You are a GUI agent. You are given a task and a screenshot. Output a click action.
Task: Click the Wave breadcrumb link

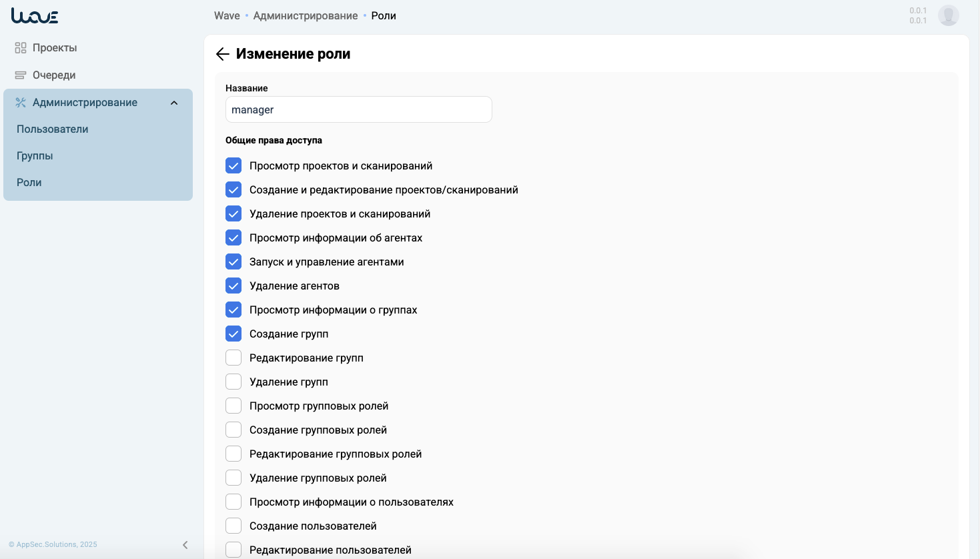[227, 16]
